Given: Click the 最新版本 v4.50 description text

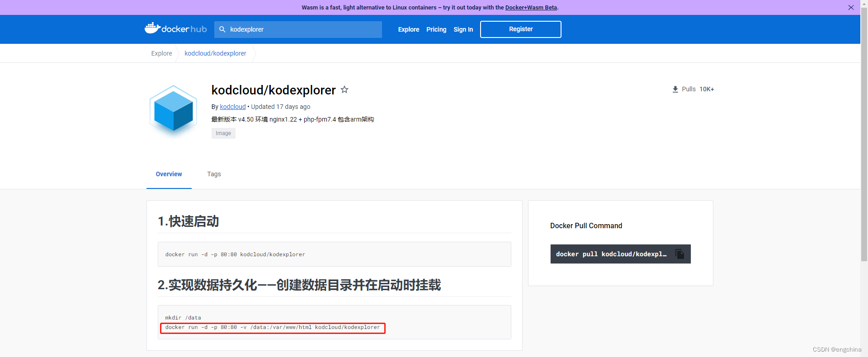Looking at the screenshot, I should pos(292,119).
